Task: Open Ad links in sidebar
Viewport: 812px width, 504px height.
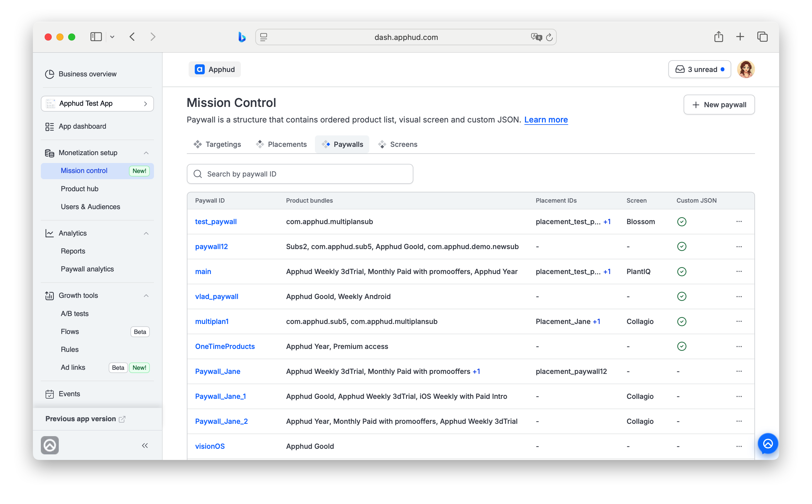Action: coord(73,368)
